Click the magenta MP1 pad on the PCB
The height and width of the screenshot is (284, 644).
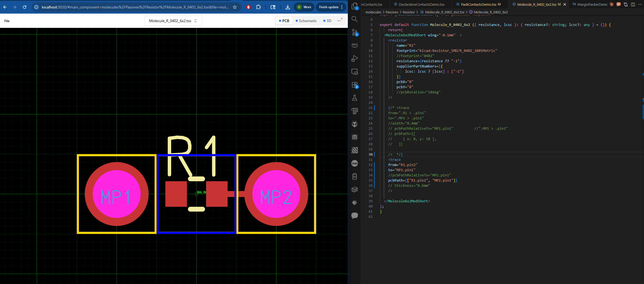[117, 194]
